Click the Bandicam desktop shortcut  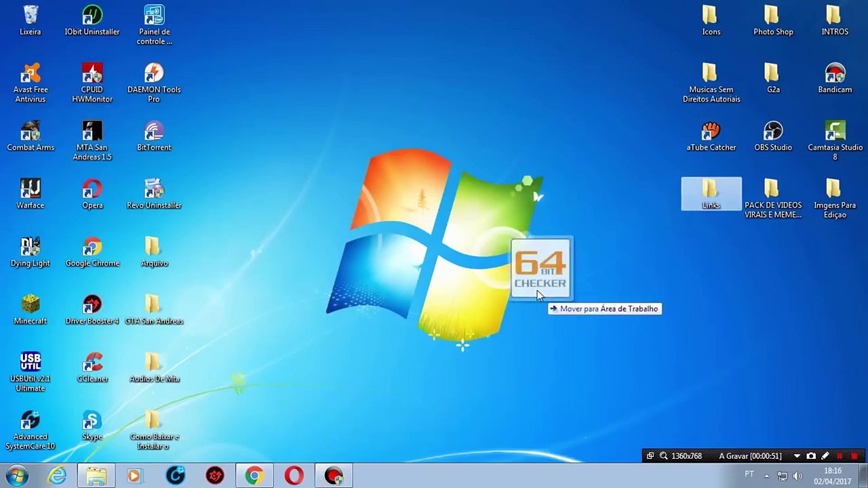(x=835, y=78)
